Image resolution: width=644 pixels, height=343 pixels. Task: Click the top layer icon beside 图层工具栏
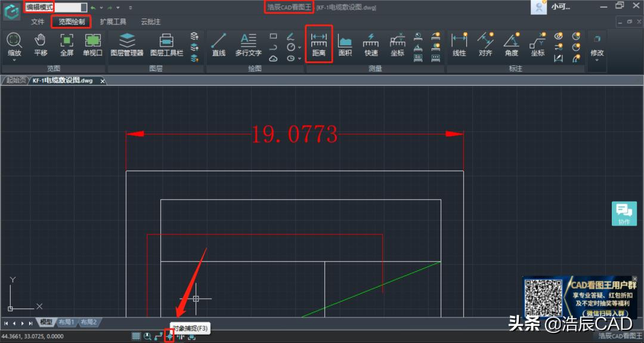click(194, 36)
